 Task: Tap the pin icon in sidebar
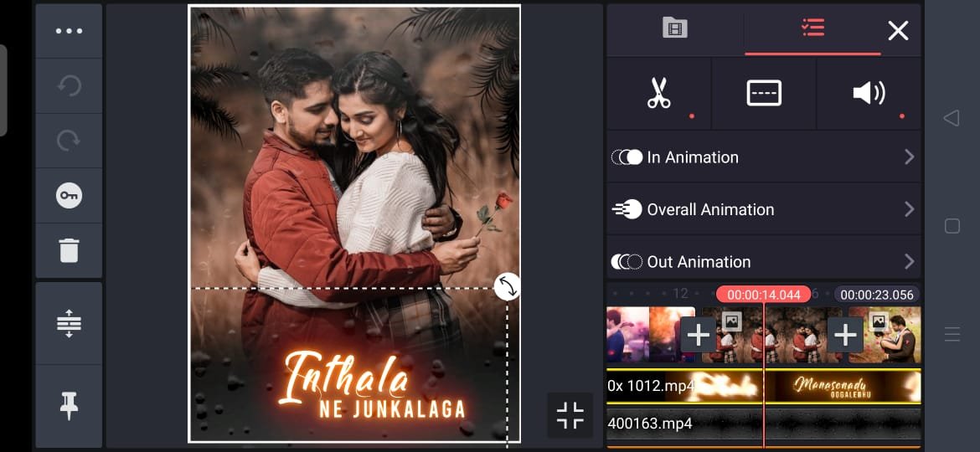tap(69, 406)
